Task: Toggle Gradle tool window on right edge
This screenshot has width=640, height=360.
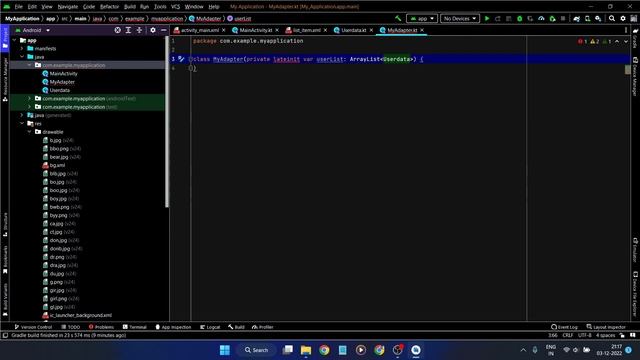Action: (635, 38)
